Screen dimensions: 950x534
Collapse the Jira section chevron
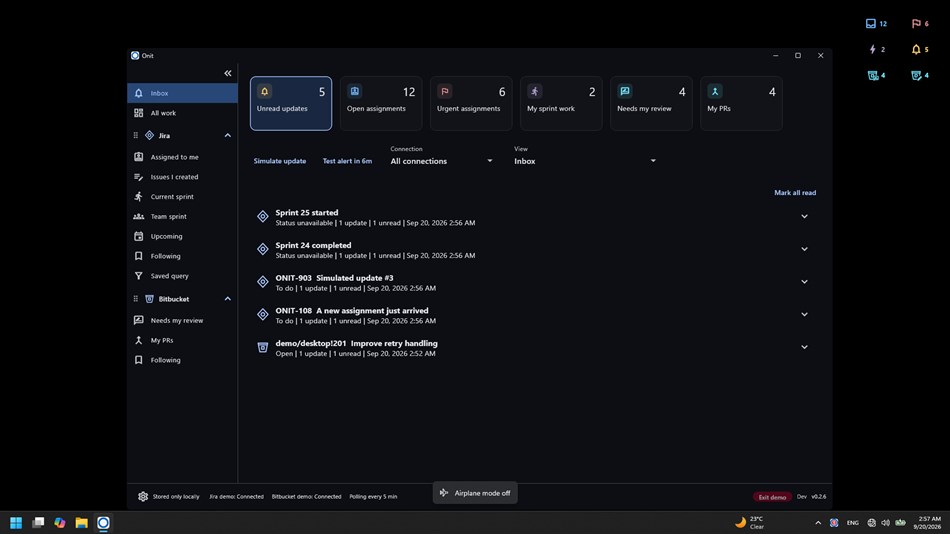(x=228, y=136)
